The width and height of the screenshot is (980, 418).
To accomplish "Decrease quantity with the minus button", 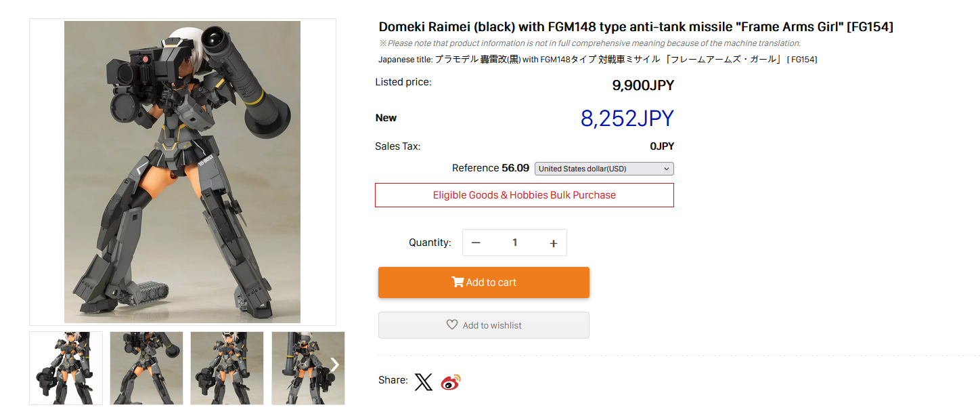I will tap(476, 243).
